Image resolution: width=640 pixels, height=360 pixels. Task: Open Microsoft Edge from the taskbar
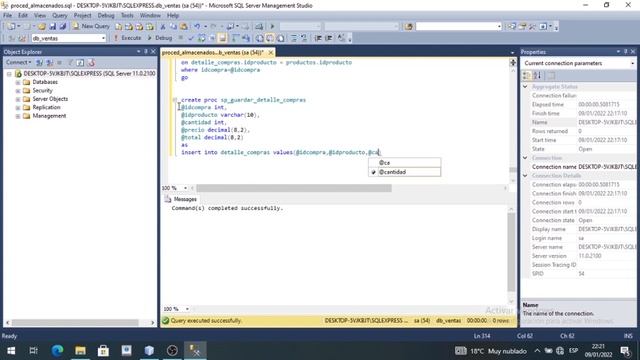coord(57,351)
